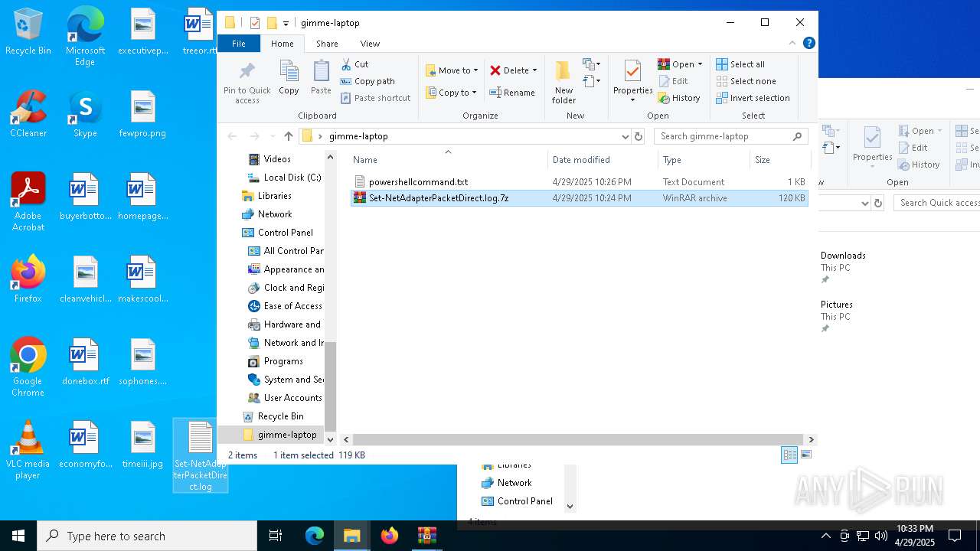
Task: Click the Up one level arrow
Action: pos(288,136)
